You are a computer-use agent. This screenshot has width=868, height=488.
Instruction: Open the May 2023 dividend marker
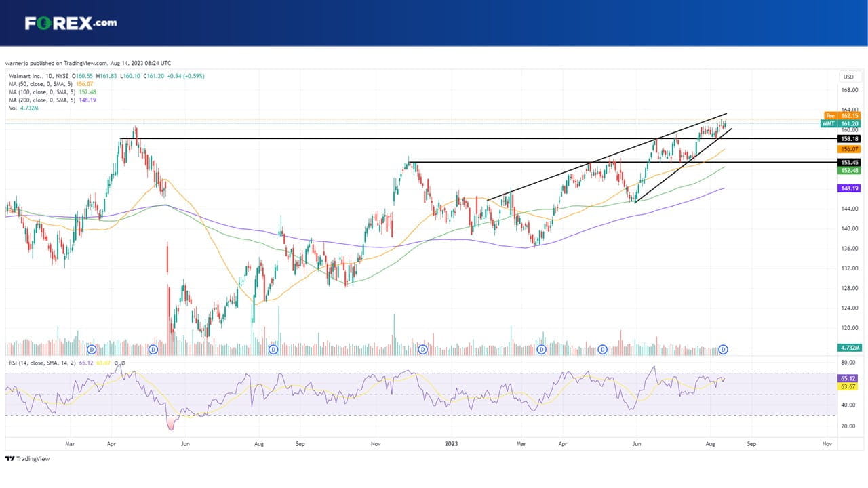(603, 349)
